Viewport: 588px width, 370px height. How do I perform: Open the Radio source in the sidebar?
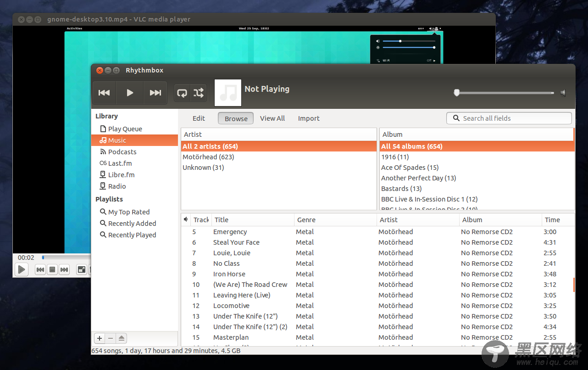pyautogui.click(x=116, y=186)
